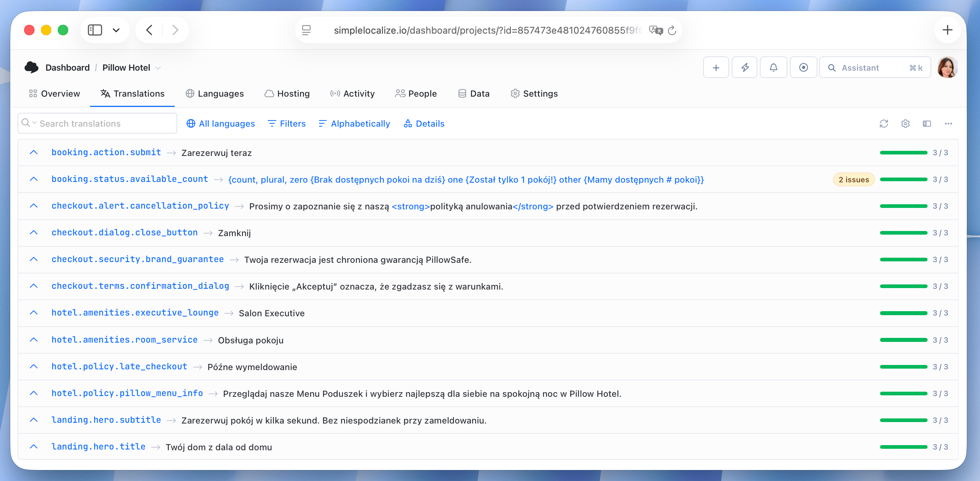Collapse the landing.hero.title row

click(34, 447)
